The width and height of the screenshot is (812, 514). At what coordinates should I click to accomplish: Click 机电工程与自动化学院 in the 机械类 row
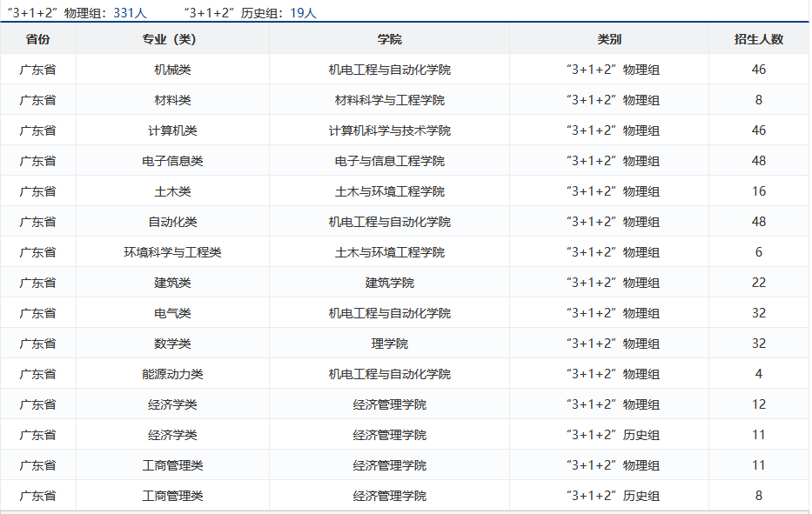tap(389, 70)
